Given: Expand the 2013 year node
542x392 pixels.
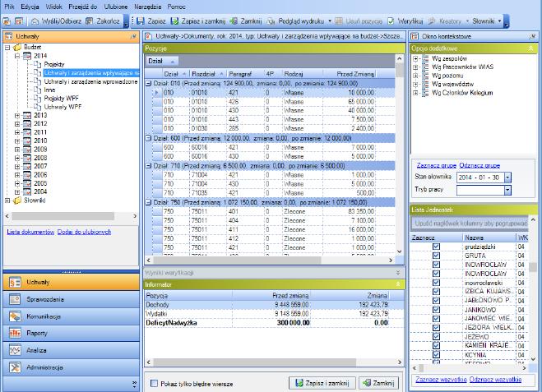Looking at the screenshot, I should (x=17, y=115).
